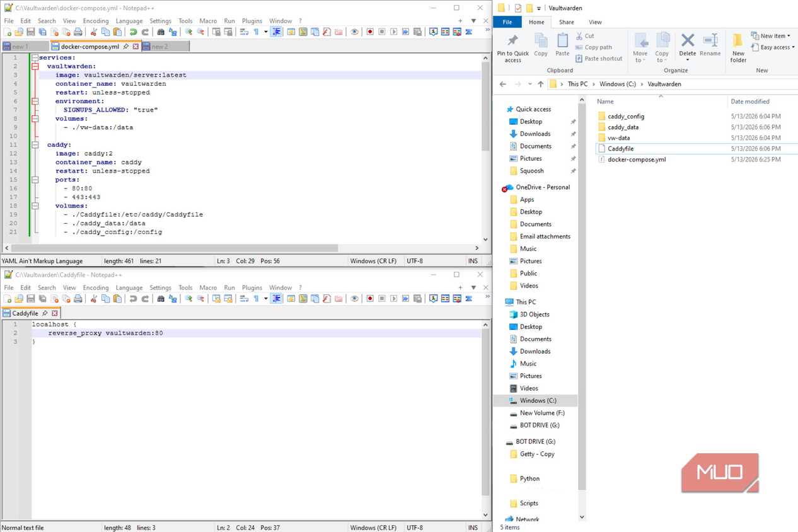Viewport: 798px width, 532px height.
Task: Click the Cut scissors icon in docker-compose.yml window toolbar
Action: point(93,32)
